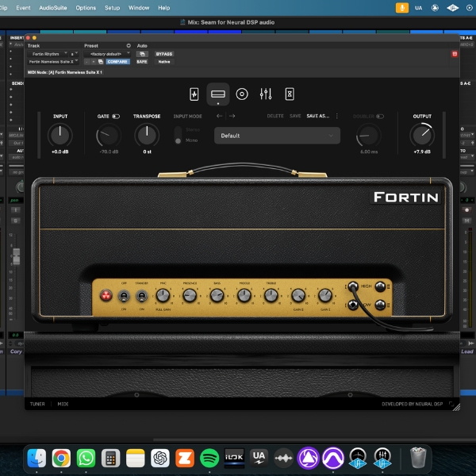Click the OUTPUT level knob
The width and height of the screenshot is (476, 476).
[422, 136]
